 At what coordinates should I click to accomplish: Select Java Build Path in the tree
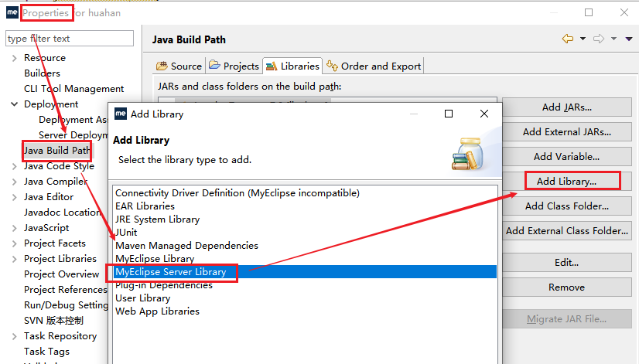click(x=57, y=151)
